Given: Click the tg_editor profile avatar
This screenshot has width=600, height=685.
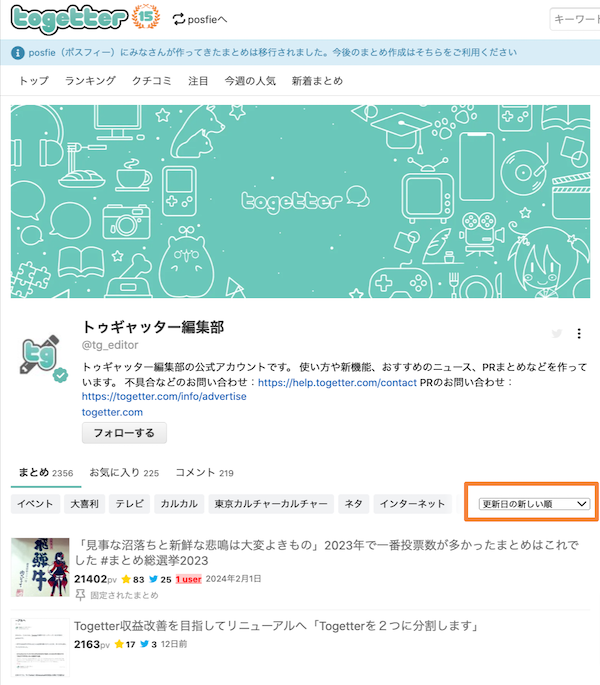Looking at the screenshot, I should click(45, 361).
